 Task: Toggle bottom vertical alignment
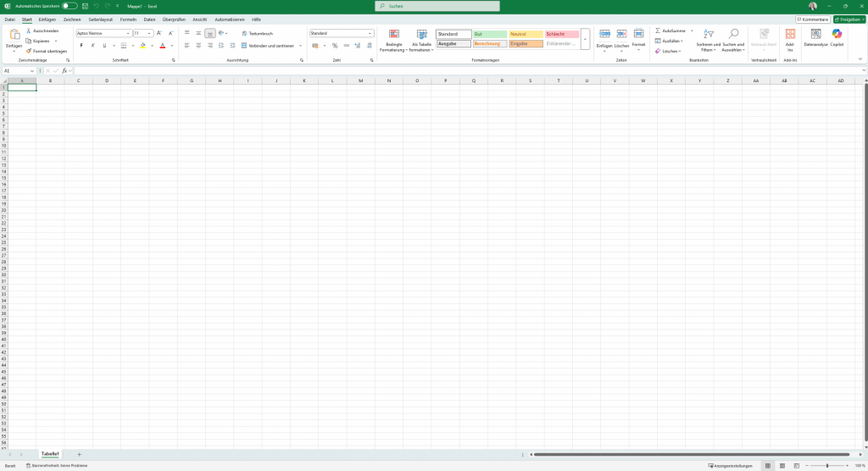(210, 33)
